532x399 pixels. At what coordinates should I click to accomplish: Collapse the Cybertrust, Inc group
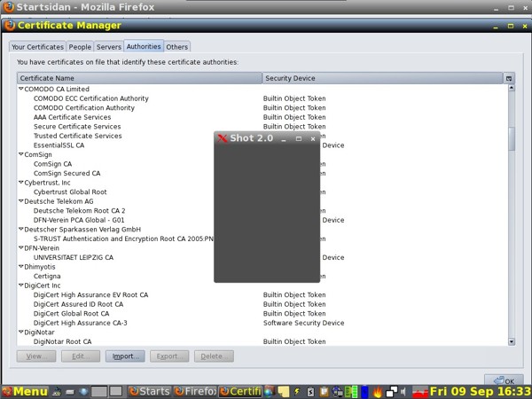(x=21, y=182)
